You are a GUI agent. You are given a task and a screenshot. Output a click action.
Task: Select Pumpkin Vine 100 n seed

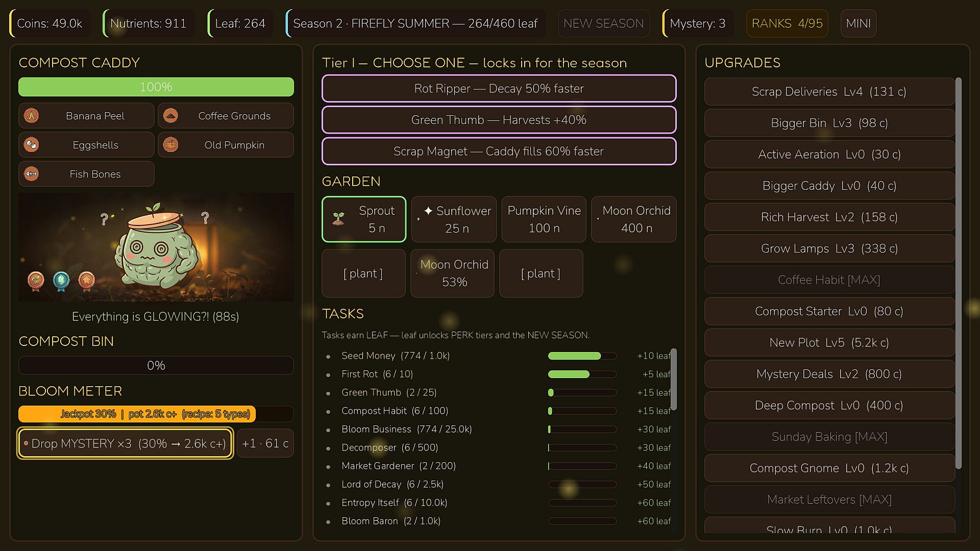tap(544, 219)
